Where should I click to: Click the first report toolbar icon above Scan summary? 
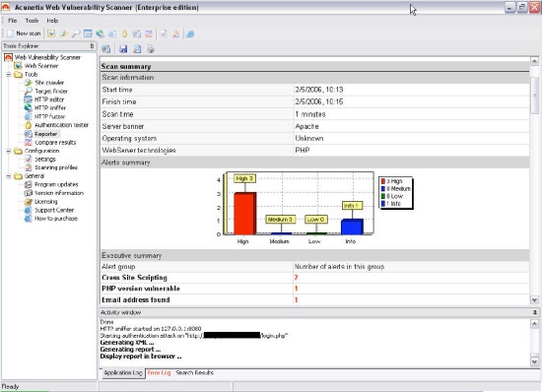[x=106, y=49]
